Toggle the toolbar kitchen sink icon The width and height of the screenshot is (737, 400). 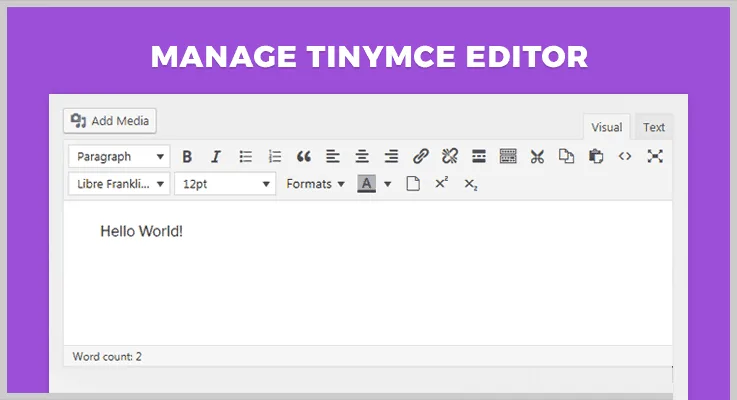pos(508,157)
